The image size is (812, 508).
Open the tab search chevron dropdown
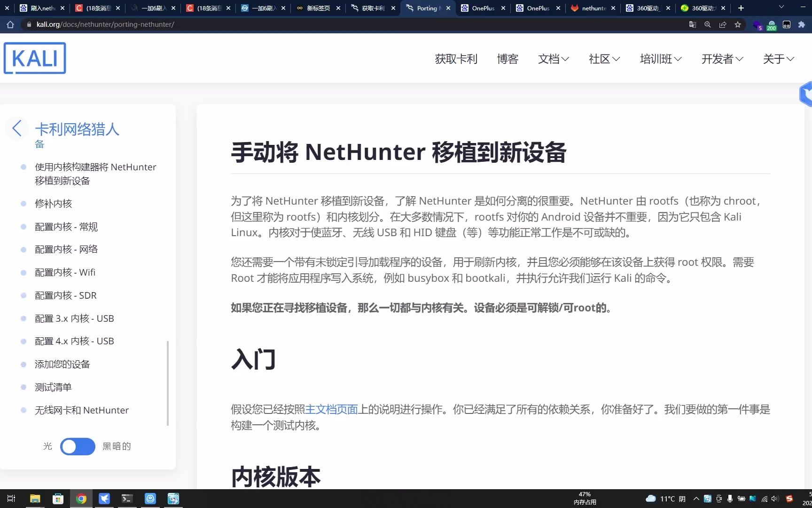781,7
